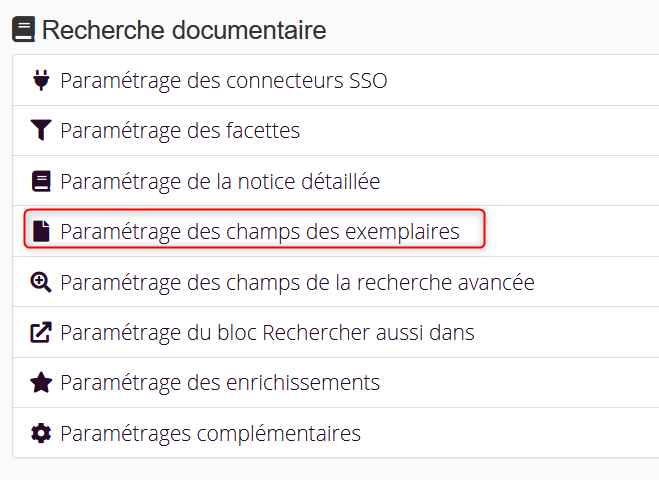
Task: Click the red outline border around exemplaires entry
Action: (x=486, y=229)
